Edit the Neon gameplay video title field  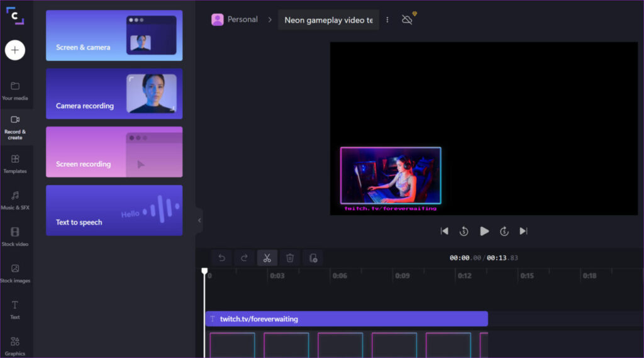[x=328, y=20]
